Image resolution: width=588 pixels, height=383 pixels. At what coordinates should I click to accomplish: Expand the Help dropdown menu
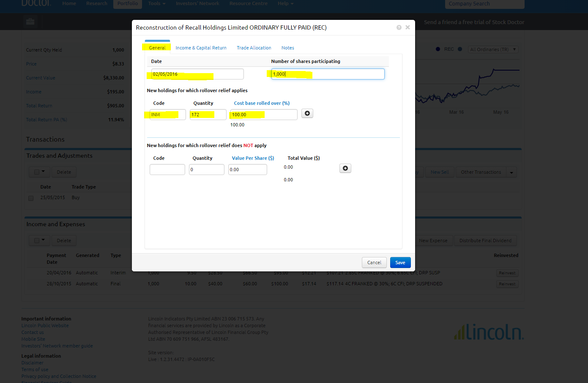[x=285, y=3]
